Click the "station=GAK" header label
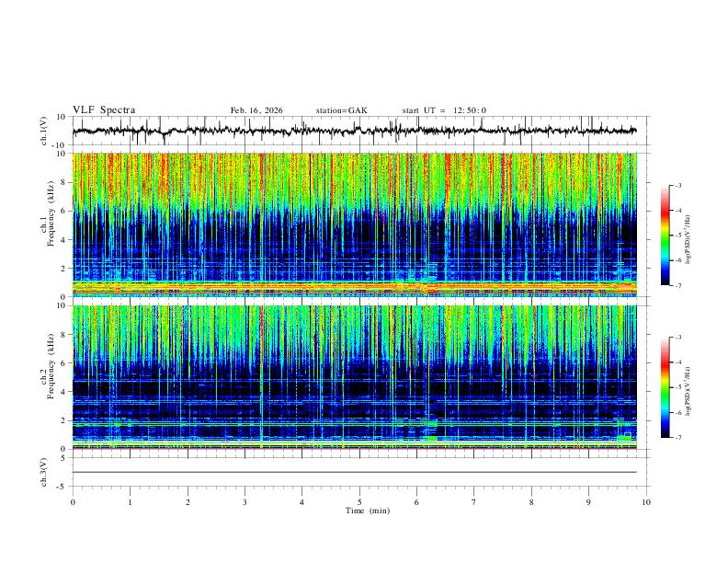Viewport: 728px width, 563px height. [x=341, y=110]
